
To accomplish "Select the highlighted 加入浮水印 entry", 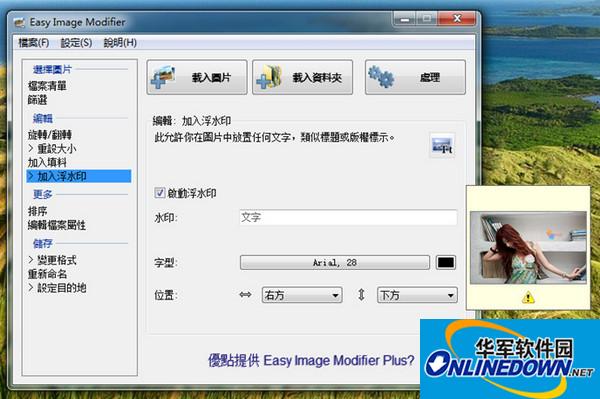I will pyautogui.click(x=79, y=176).
